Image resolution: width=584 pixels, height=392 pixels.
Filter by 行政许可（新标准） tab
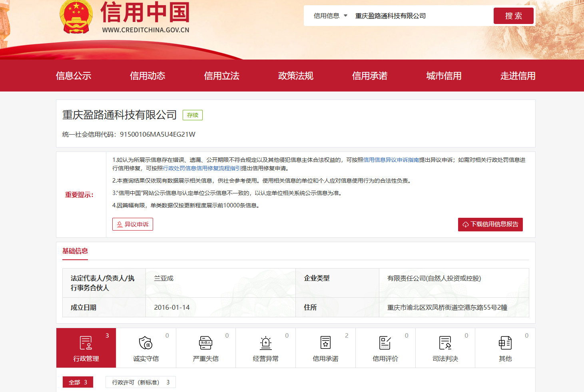[x=140, y=382]
